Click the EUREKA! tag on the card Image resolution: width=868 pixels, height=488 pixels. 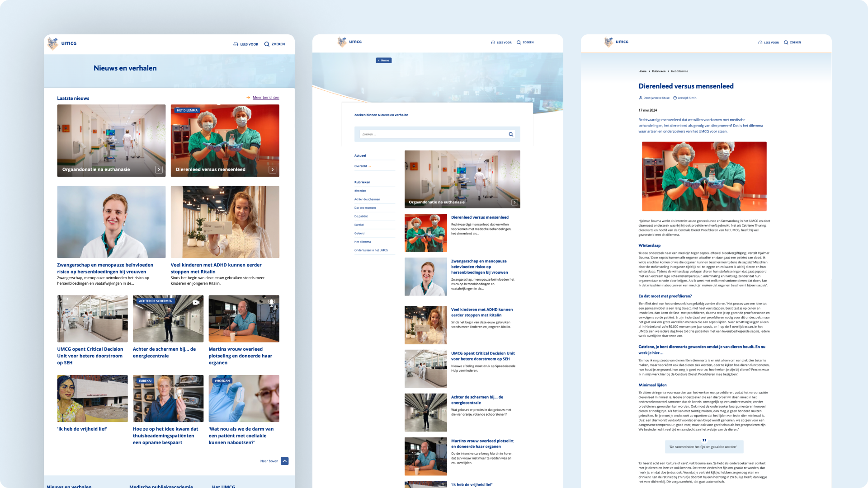point(145,381)
